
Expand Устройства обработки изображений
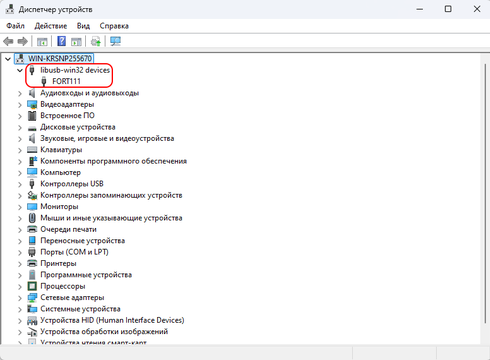[20, 332]
